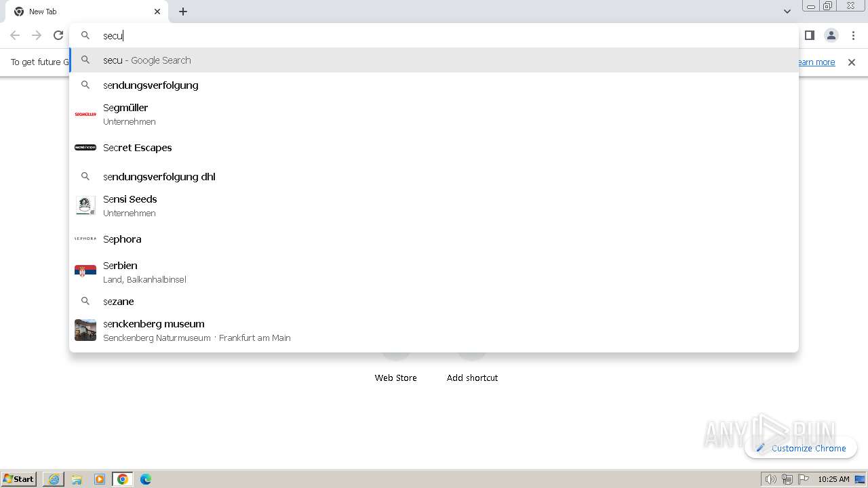The width and height of the screenshot is (868, 488).
Task: Open a new tab with the plus button
Action: pos(183,12)
